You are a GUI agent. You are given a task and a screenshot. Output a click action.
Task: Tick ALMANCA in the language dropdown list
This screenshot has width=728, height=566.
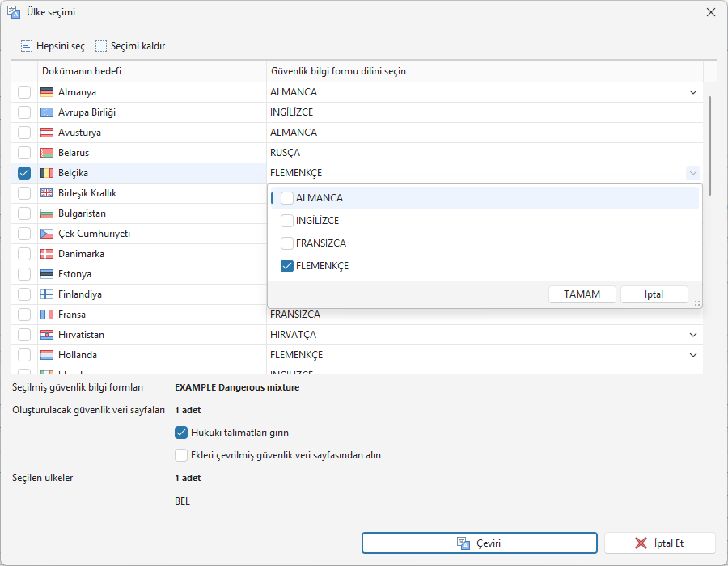(x=287, y=198)
